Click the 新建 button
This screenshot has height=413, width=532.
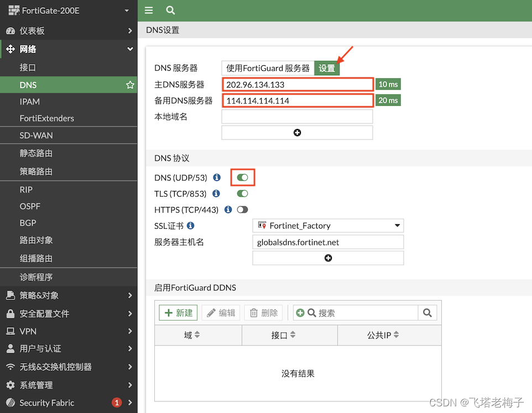click(x=178, y=312)
